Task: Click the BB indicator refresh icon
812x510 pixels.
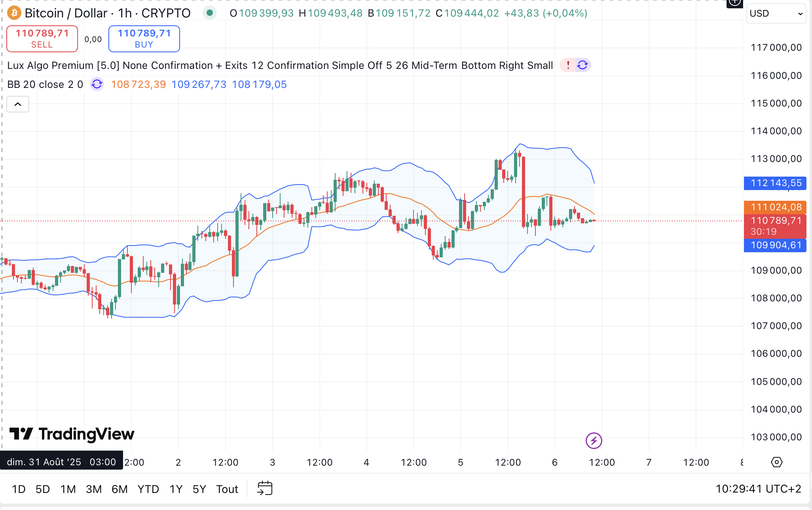Action: pyautogui.click(x=97, y=84)
